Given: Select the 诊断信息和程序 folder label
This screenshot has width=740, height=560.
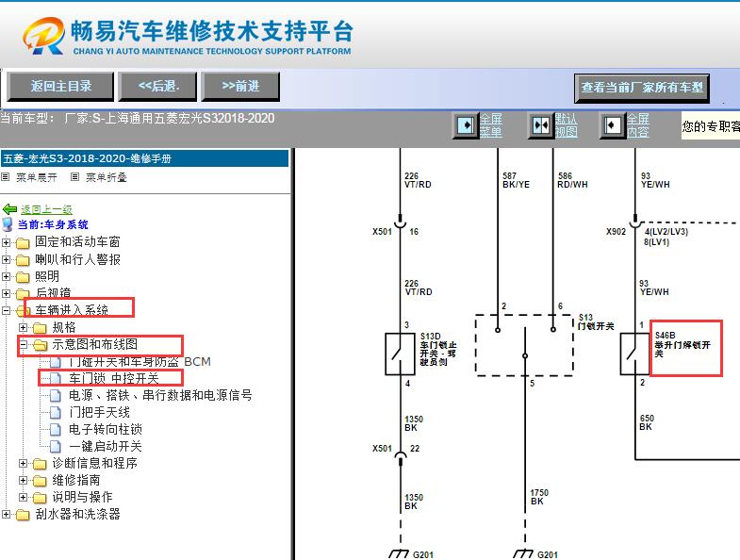Looking at the screenshot, I should click(95, 463).
